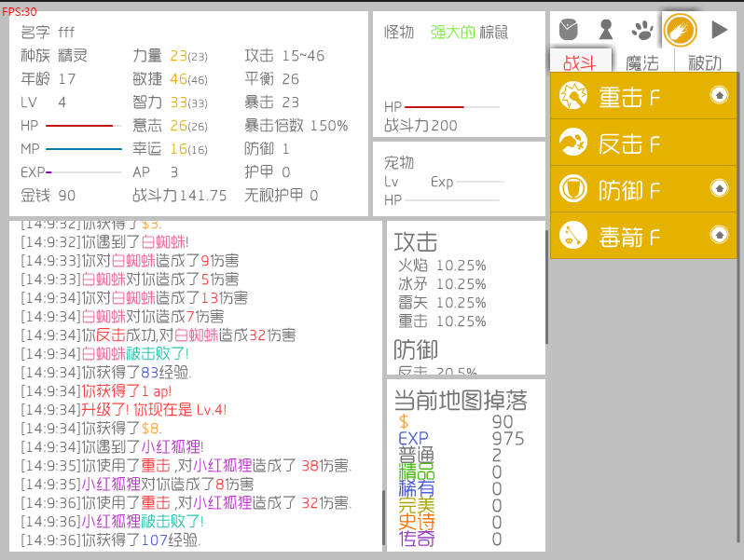Open the inventory bag icon
This screenshot has height=560, width=744.
(x=569, y=30)
